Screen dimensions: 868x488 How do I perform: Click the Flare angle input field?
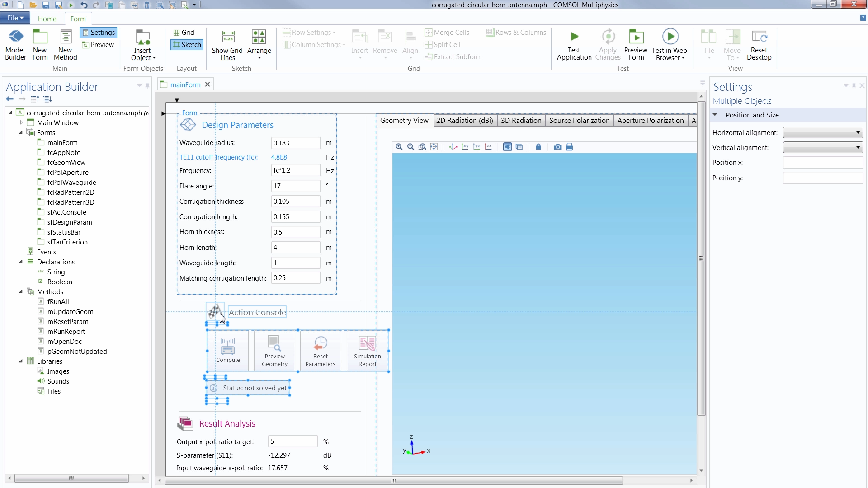(x=295, y=186)
